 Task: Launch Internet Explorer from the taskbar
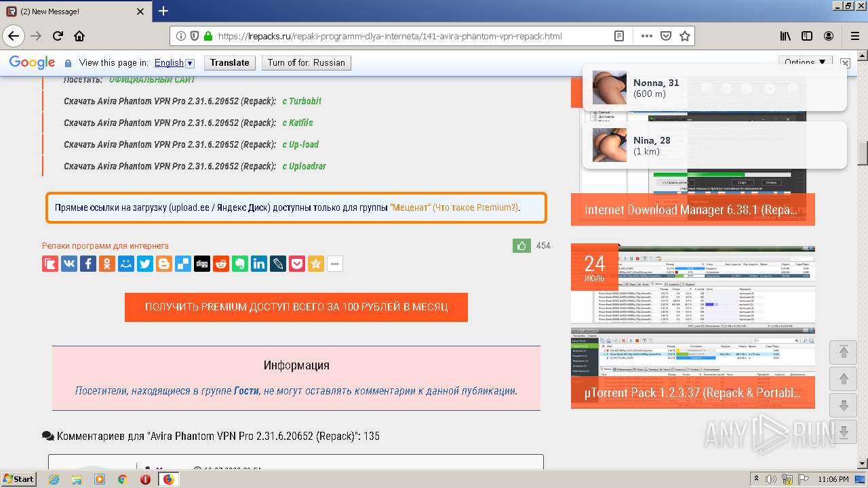(54, 479)
